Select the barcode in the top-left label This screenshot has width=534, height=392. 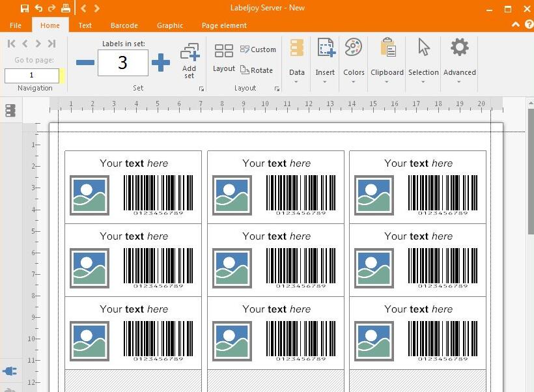(x=158, y=195)
